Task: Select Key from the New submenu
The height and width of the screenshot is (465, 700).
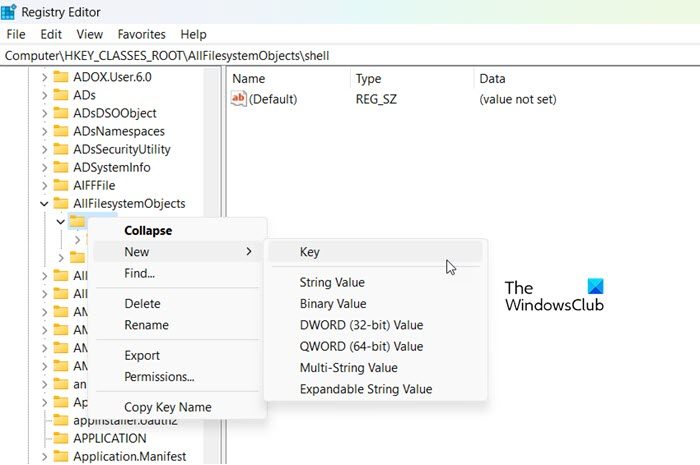Action: (310, 253)
